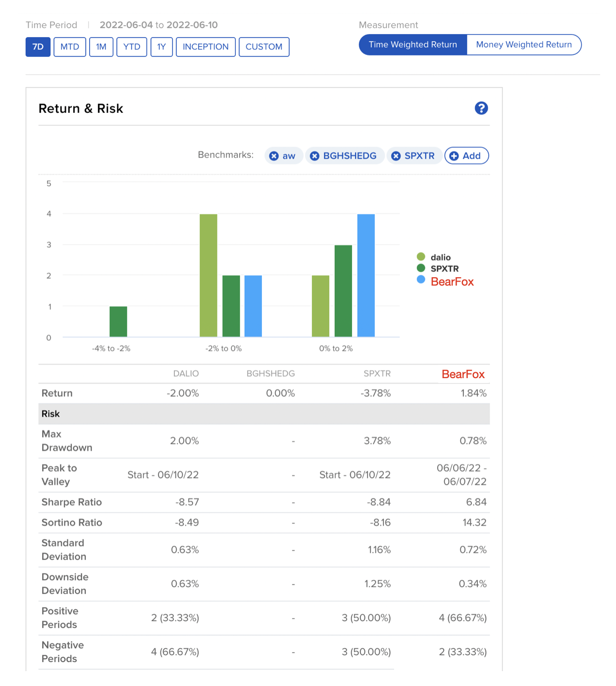
Task: Remove SPXTR benchmark via its x icon
Action: (396, 156)
